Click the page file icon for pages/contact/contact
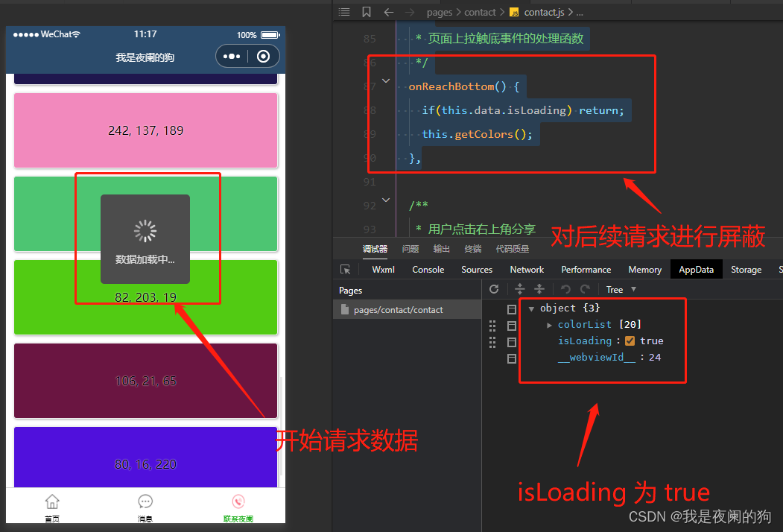Image resolution: width=783 pixels, height=532 pixels. click(x=344, y=309)
